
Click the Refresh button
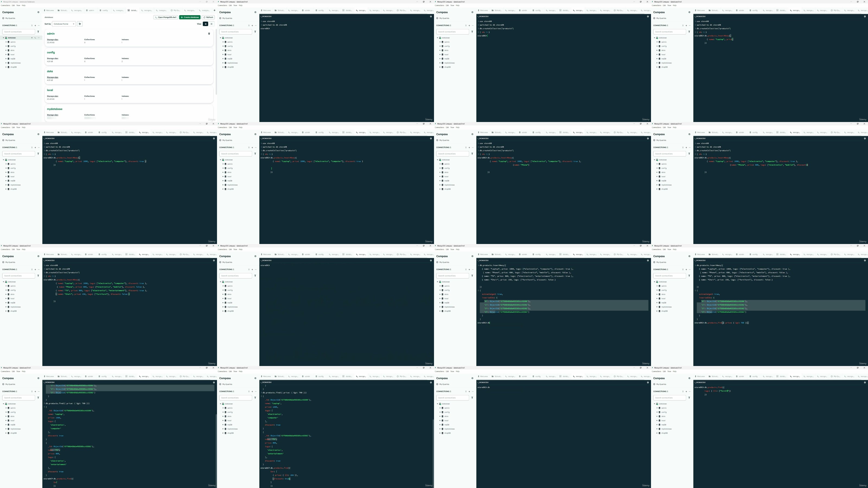208,17
